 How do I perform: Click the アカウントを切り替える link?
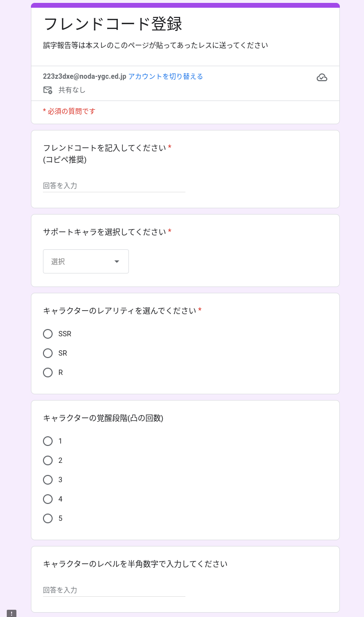(x=166, y=76)
